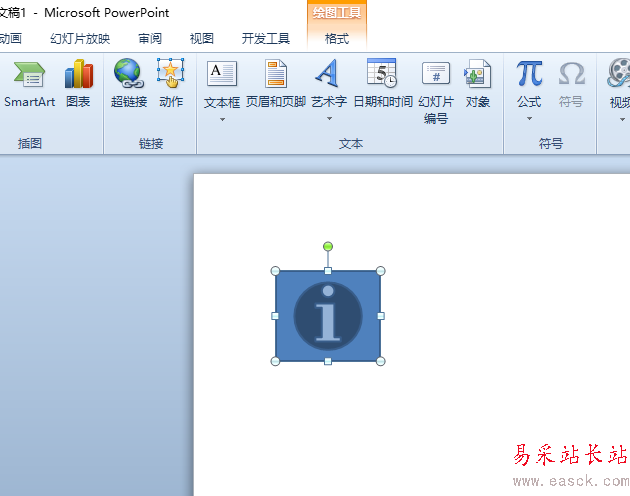Click the bottom-left corner sizing handle
The width and height of the screenshot is (630, 496).
pos(275,361)
